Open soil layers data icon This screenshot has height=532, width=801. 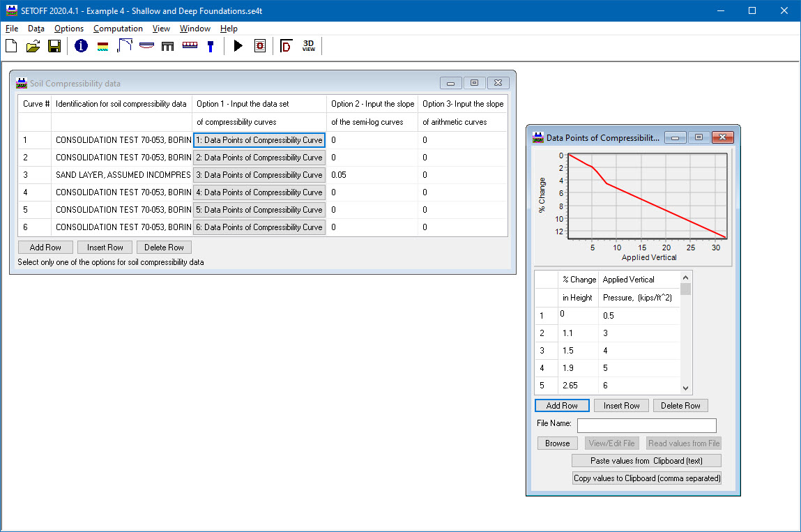[102, 47]
